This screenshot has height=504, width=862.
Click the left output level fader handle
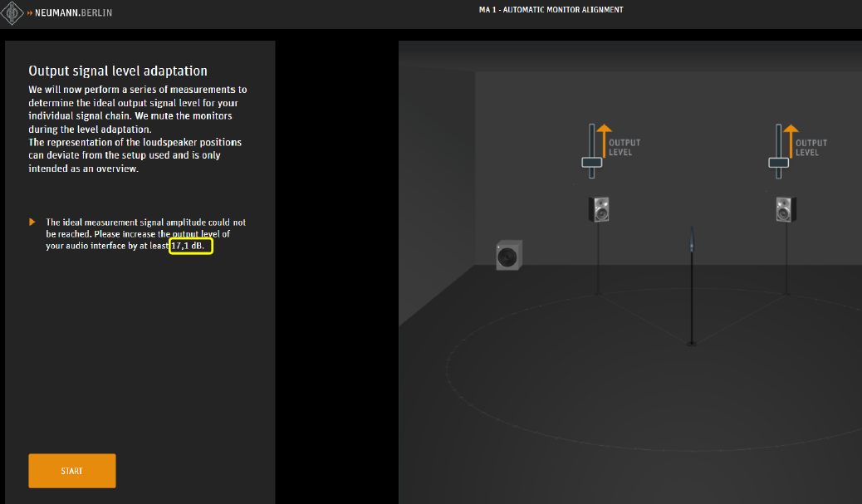pos(591,163)
